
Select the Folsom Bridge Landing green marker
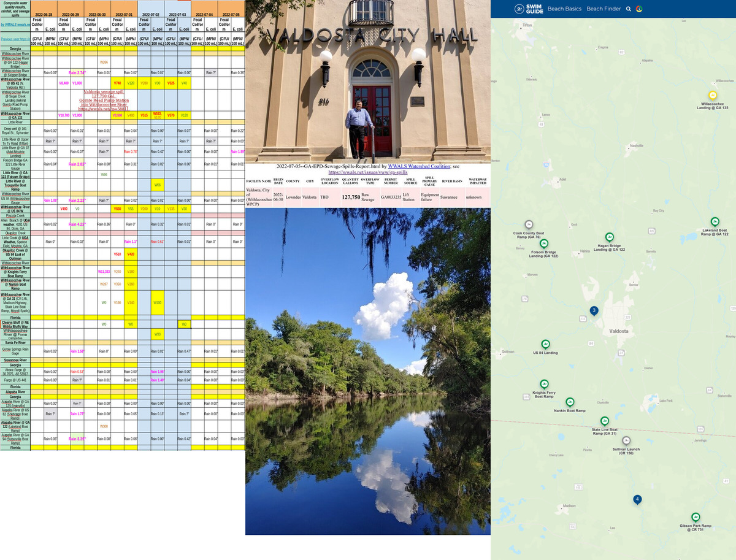click(543, 244)
